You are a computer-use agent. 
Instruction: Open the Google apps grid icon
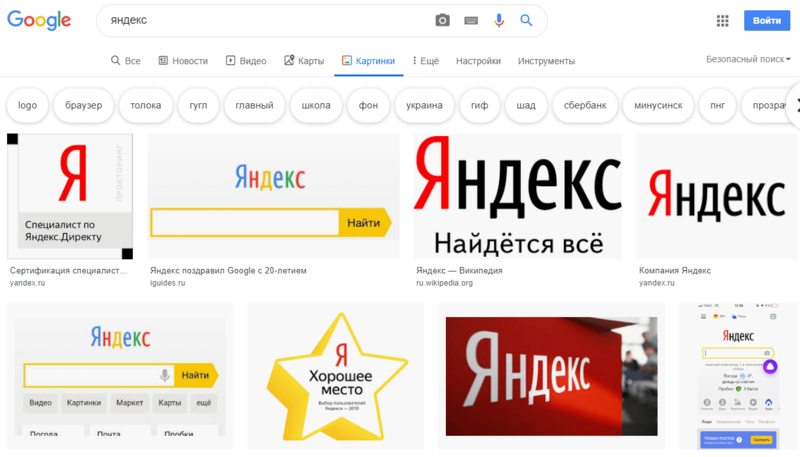point(722,21)
